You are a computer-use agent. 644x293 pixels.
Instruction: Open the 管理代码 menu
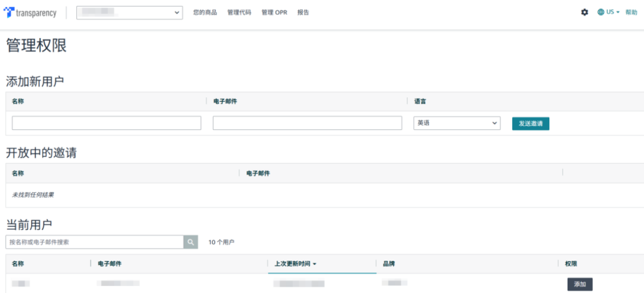tap(239, 13)
